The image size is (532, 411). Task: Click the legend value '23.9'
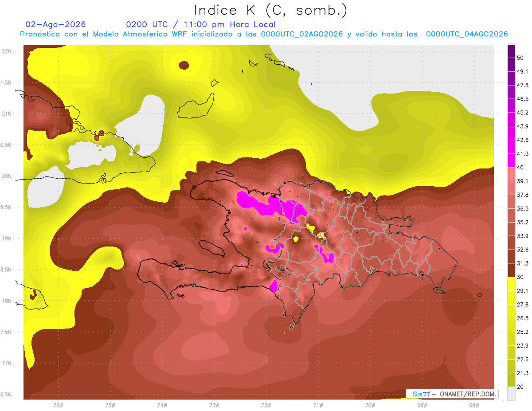523,346
